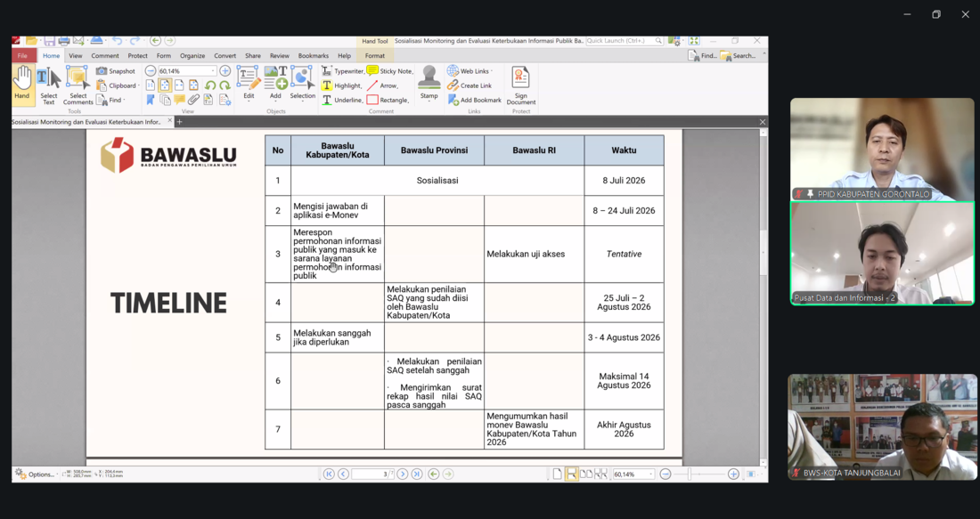980x519 pixels.
Task: Open Options menu in status bar
Action: [x=36, y=474]
